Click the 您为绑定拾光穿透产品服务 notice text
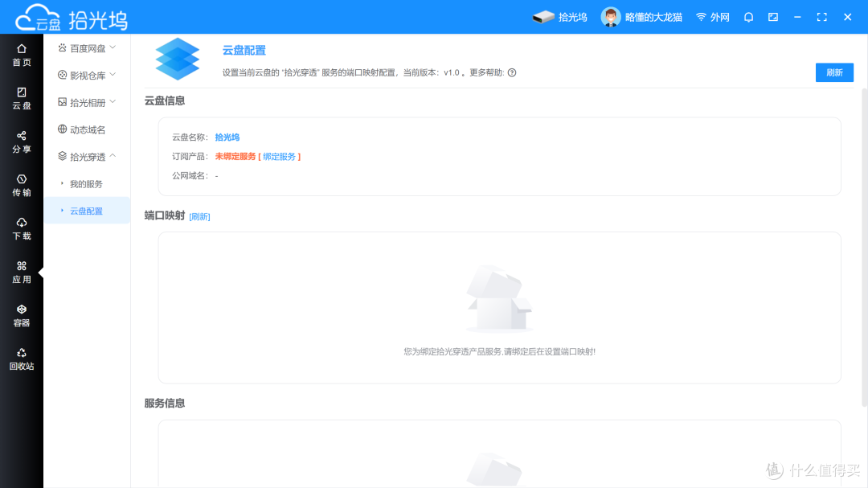 tap(499, 352)
